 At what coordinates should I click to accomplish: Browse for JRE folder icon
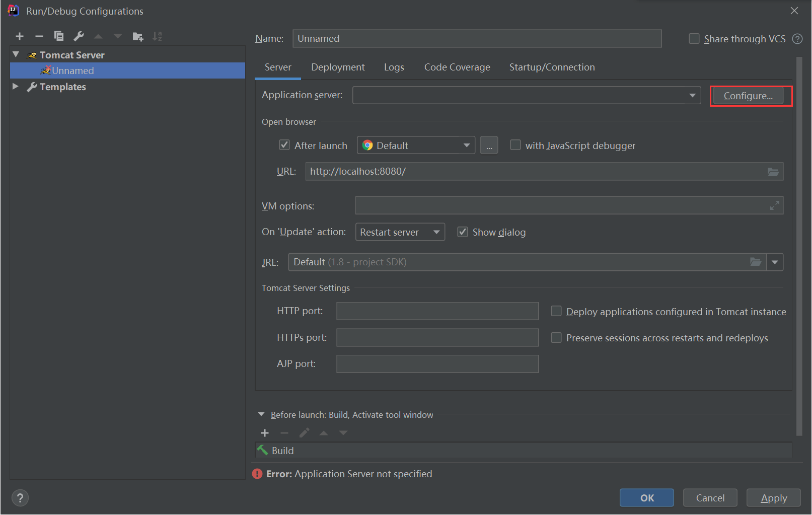coord(756,262)
